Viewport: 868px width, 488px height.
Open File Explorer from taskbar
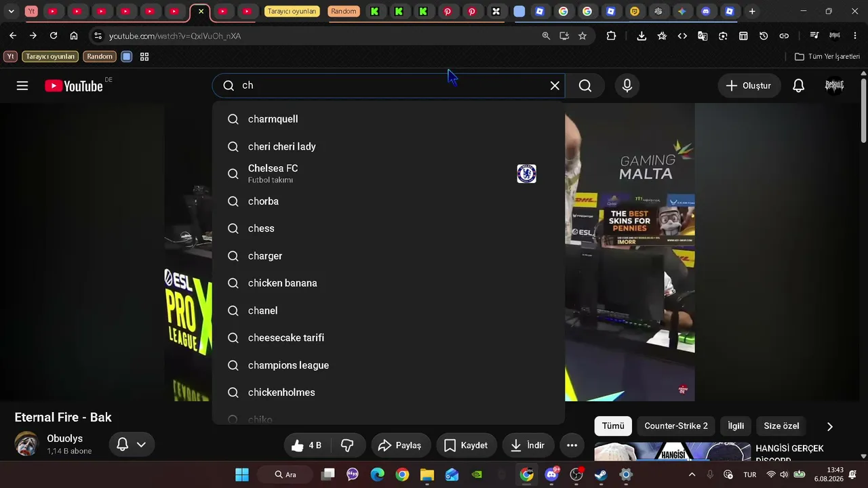point(427,474)
